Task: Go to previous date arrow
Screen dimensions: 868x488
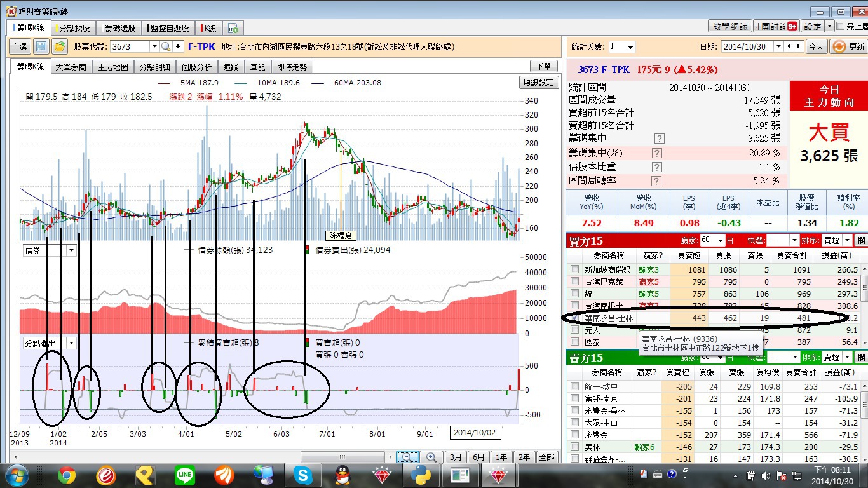Action: (x=789, y=47)
